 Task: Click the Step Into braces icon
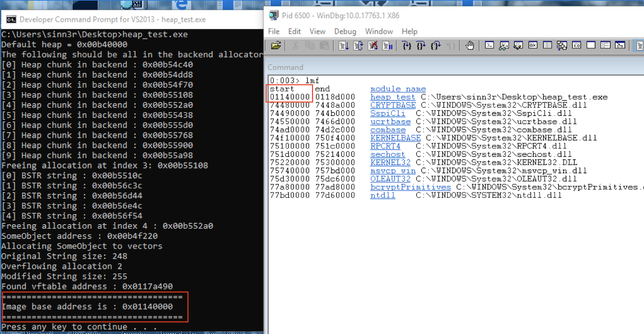[x=406, y=45]
